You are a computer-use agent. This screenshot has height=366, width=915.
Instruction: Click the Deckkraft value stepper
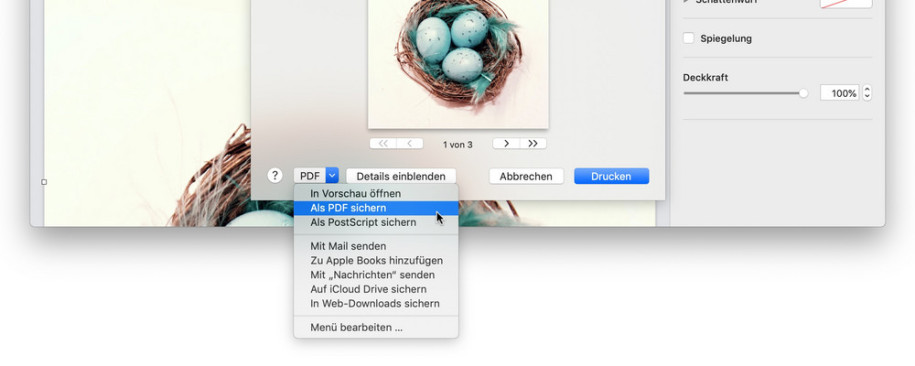pyautogui.click(x=867, y=93)
